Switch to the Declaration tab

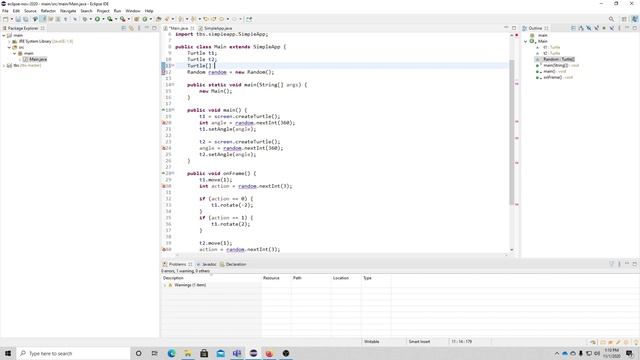[233, 264]
